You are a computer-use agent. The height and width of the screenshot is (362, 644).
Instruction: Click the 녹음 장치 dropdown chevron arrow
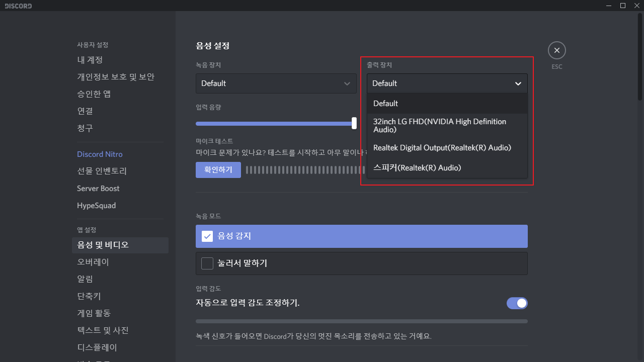click(x=347, y=83)
